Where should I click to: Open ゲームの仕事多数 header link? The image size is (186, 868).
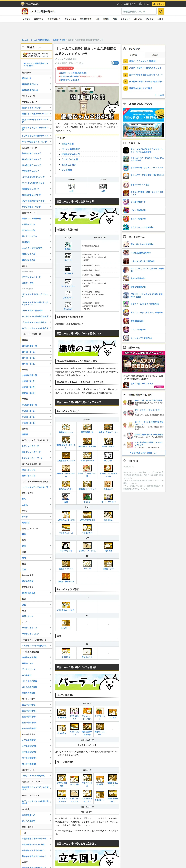[x=126, y=4]
